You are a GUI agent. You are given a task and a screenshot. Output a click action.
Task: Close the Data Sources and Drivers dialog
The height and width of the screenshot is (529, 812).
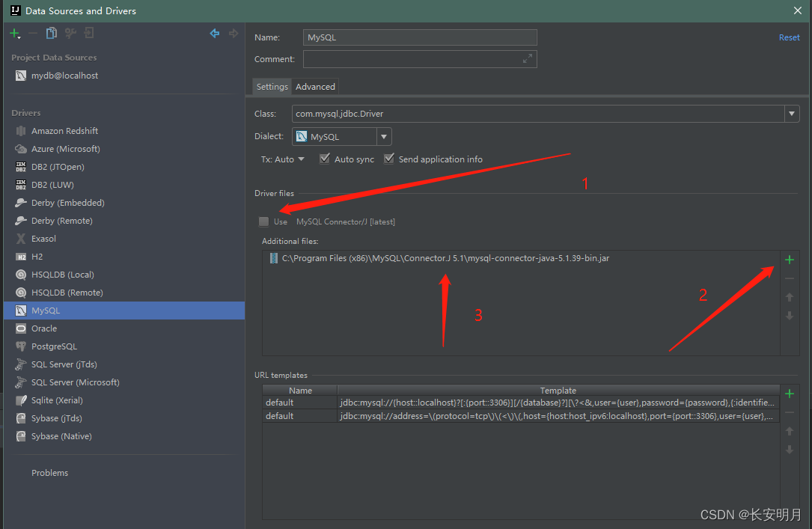[x=798, y=11]
